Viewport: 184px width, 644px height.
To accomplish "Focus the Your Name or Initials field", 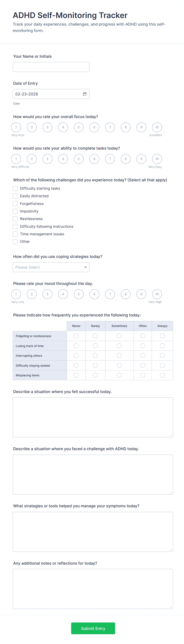I will click(51, 67).
